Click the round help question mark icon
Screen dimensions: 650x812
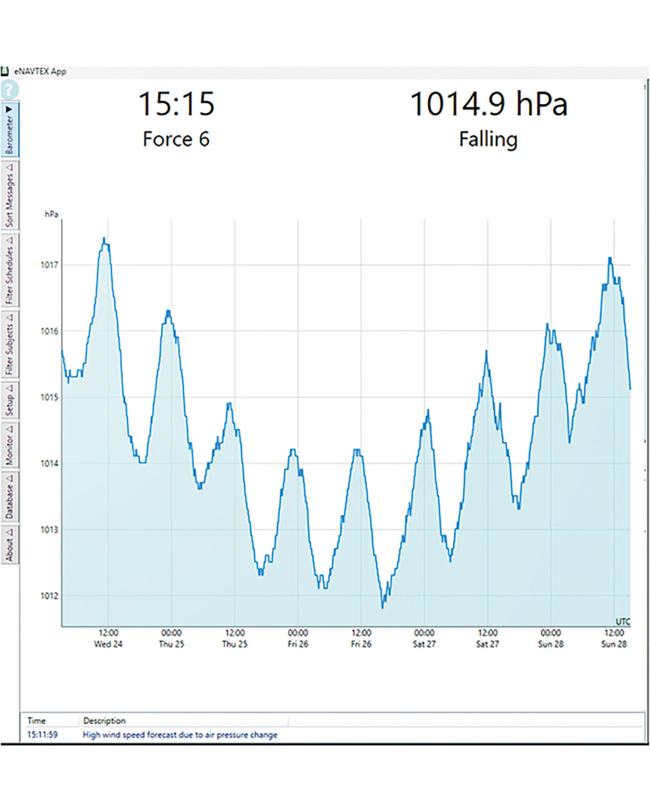click(9, 90)
